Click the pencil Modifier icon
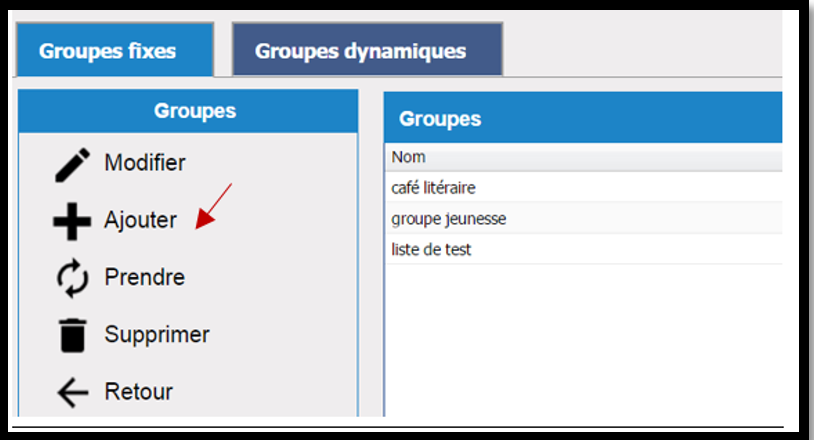 tap(72, 165)
